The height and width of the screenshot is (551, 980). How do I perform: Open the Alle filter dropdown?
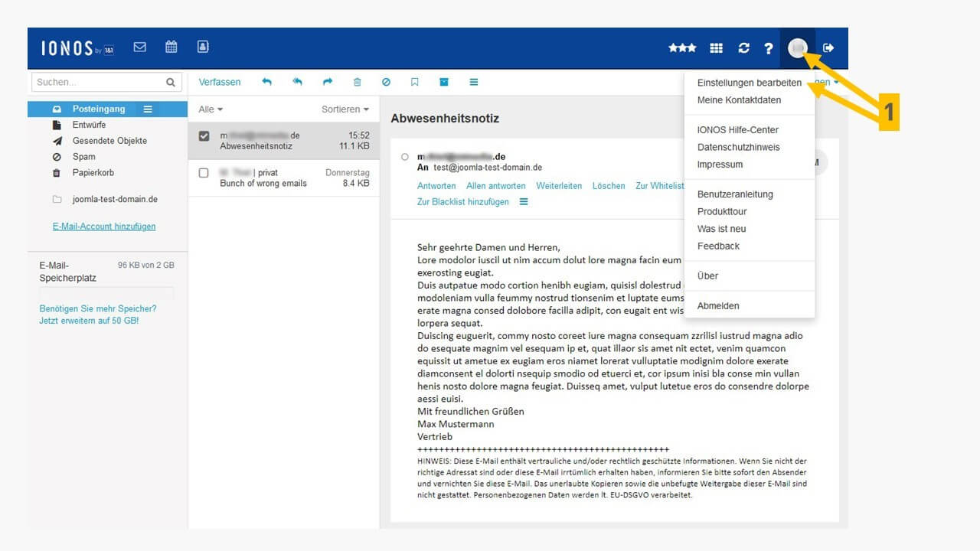coord(211,109)
